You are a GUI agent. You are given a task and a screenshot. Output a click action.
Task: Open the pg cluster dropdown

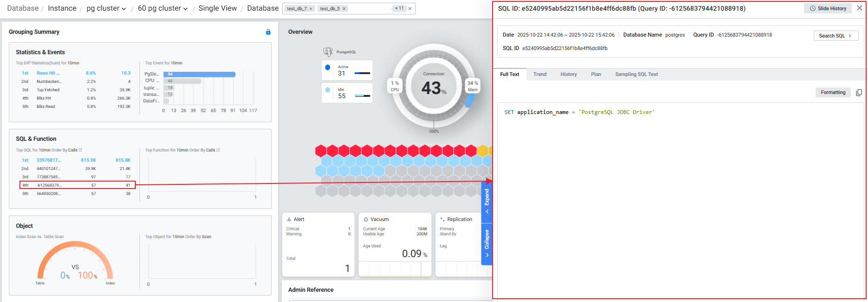pos(106,8)
